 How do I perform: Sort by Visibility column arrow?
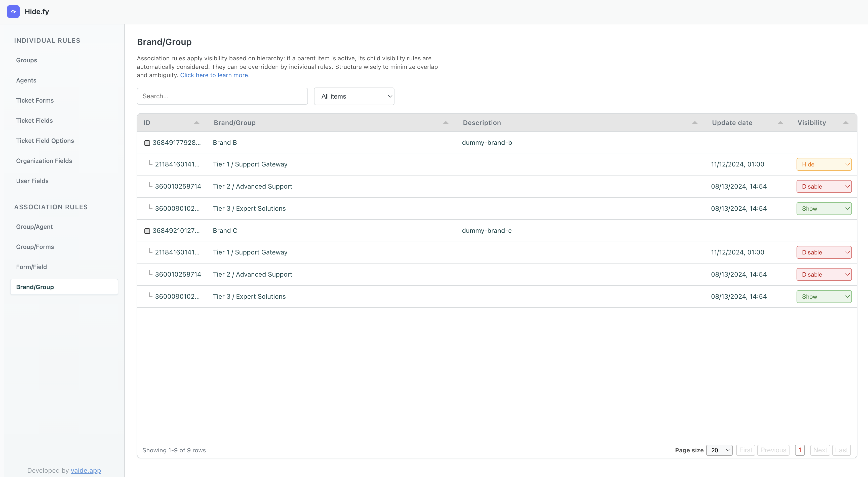click(x=845, y=123)
